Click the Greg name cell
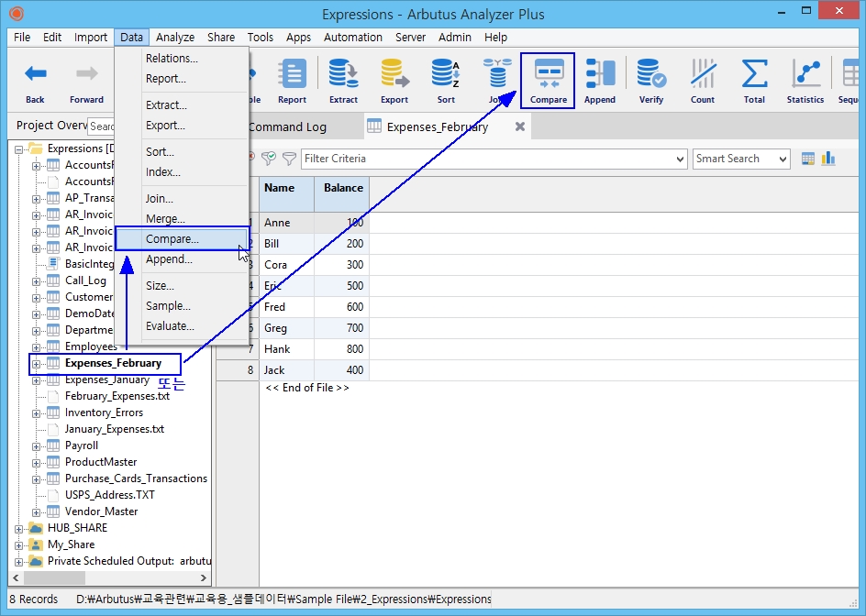The width and height of the screenshot is (866, 616). click(286, 328)
